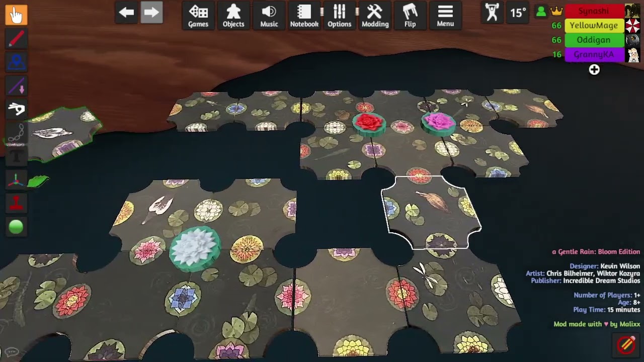This screenshot has width=644, height=362.
Task: Click YellowMage's umbrella avatar
Action: pyautogui.click(x=632, y=26)
